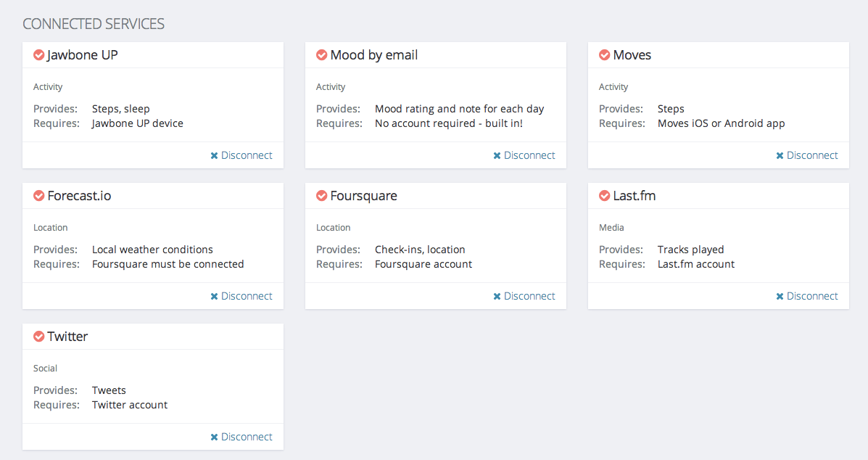Click the red check icon beside Last.fm

(x=605, y=195)
